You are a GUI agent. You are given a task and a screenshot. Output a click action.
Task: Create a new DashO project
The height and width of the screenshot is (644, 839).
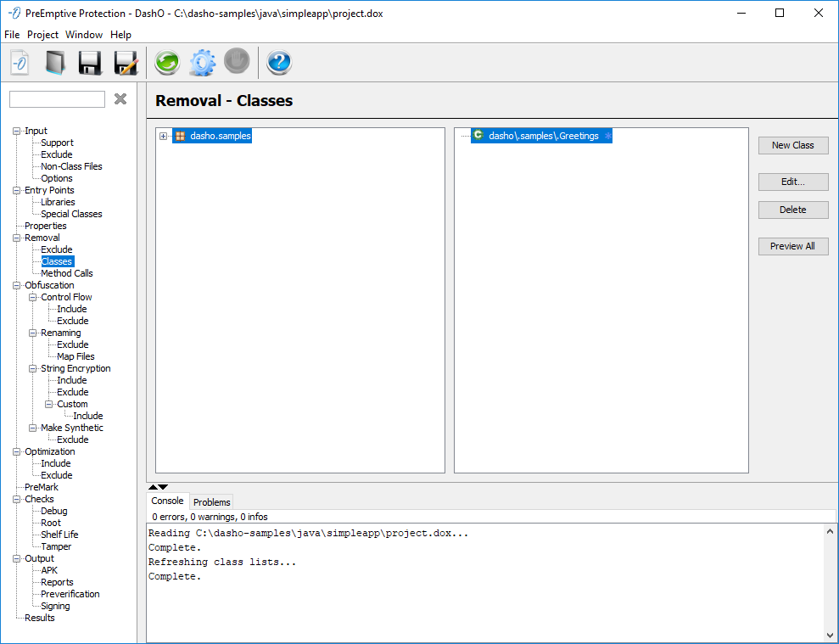pyautogui.click(x=20, y=63)
